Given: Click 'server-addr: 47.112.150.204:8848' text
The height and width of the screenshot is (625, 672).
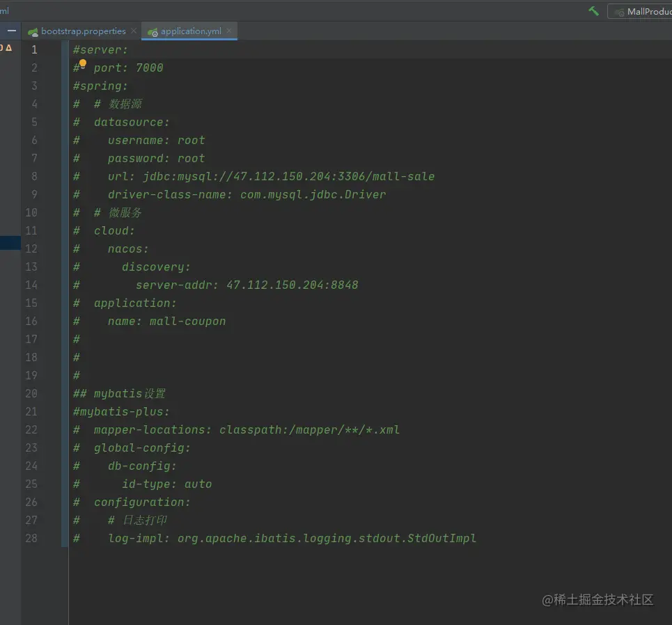Looking at the screenshot, I should pos(247,285).
